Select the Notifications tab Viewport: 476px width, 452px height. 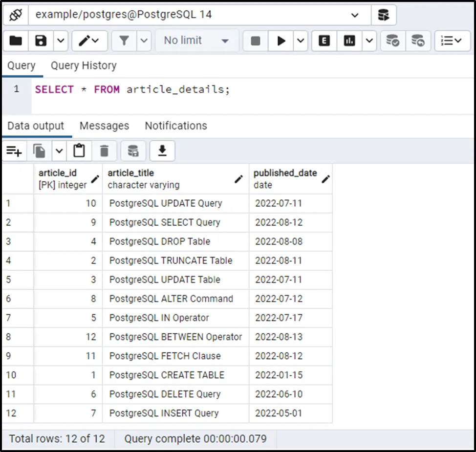[x=176, y=126]
